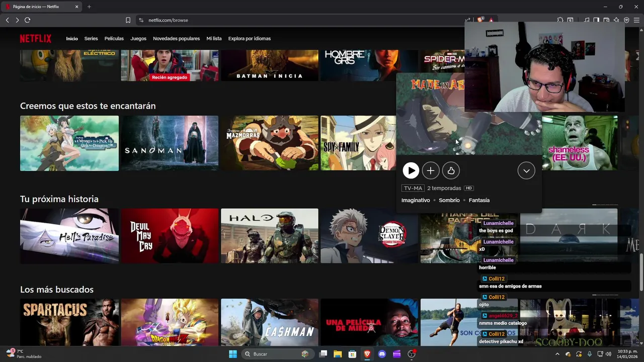The height and width of the screenshot is (362, 644).
Task: Open the Sandman thumbnail
Action: (170, 143)
